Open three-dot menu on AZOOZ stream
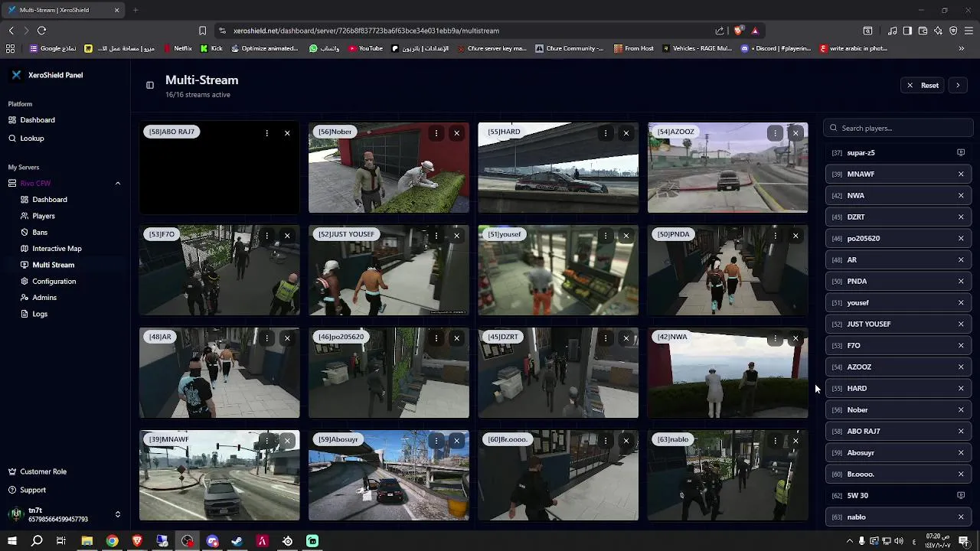Screen dimensions: 980x551 point(775,133)
